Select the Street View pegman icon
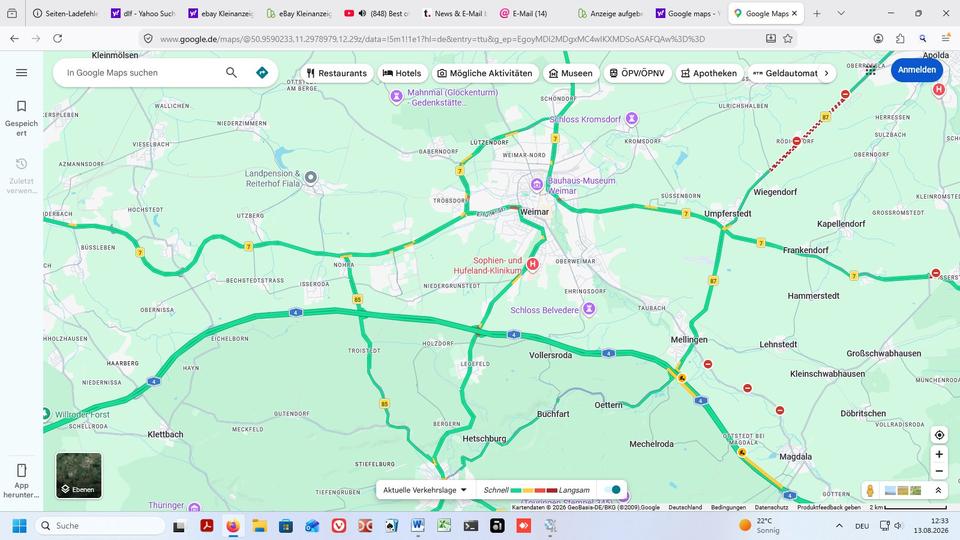The image size is (960, 540). [869, 490]
